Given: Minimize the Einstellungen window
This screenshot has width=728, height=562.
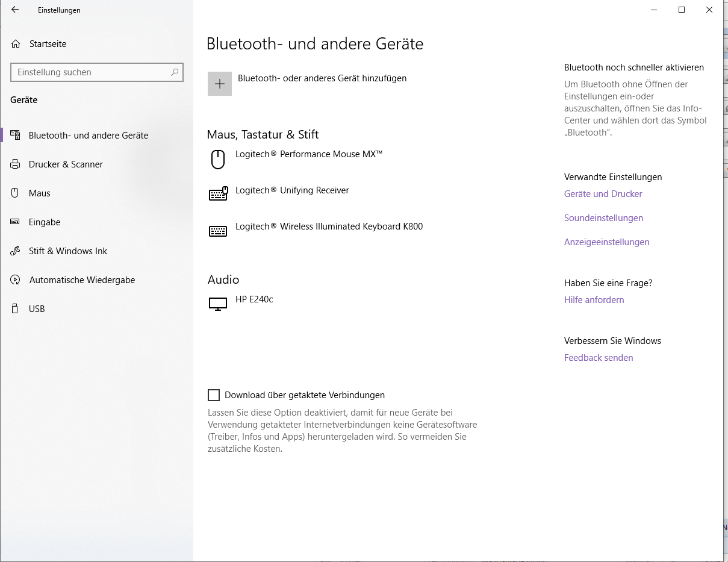Looking at the screenshot, I should pyautogui.click(x=654, y=10).
